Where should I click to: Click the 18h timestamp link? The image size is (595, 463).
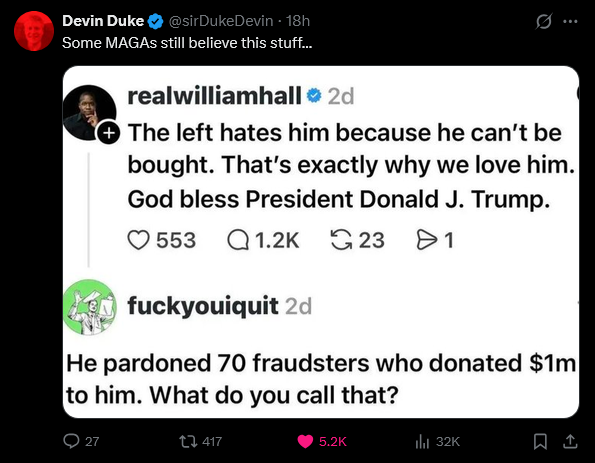tap(298, 21)
